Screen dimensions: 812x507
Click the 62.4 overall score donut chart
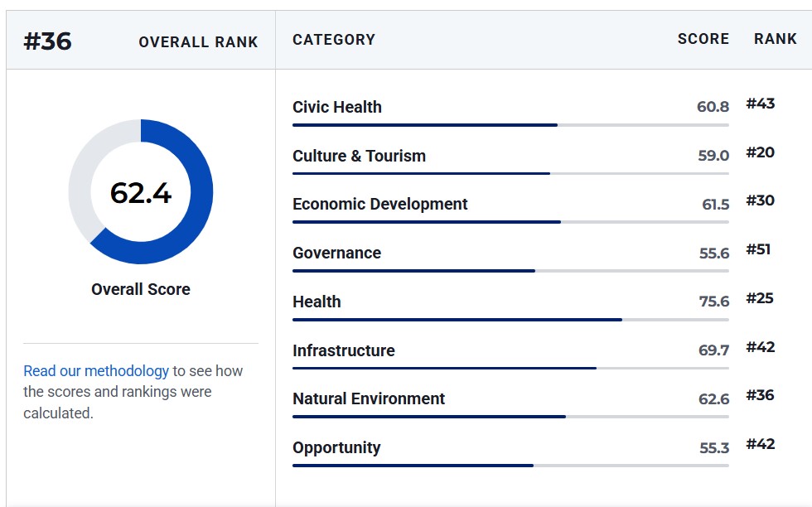[x=141, y=191]
